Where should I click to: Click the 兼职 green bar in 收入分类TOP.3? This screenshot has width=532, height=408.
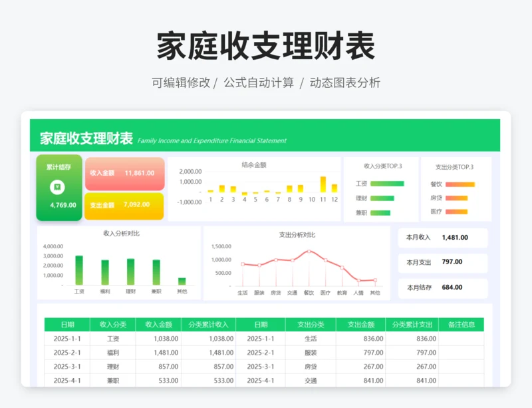point(380,213)
